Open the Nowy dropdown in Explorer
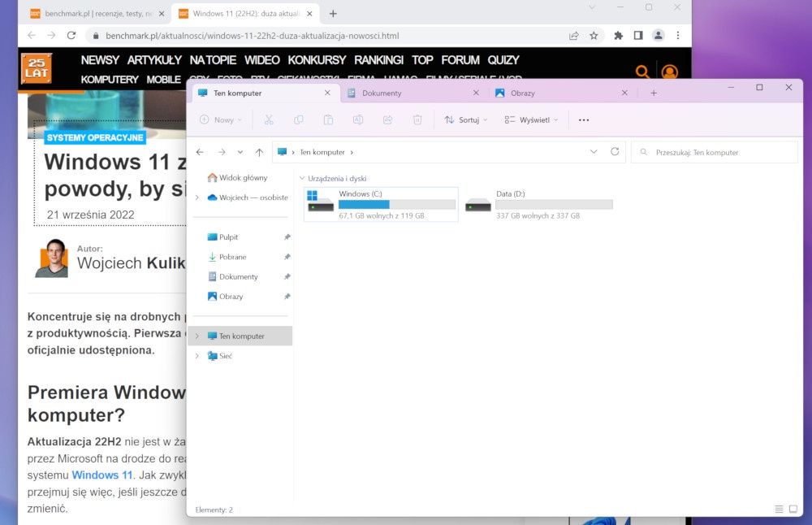 pos(221,119)
